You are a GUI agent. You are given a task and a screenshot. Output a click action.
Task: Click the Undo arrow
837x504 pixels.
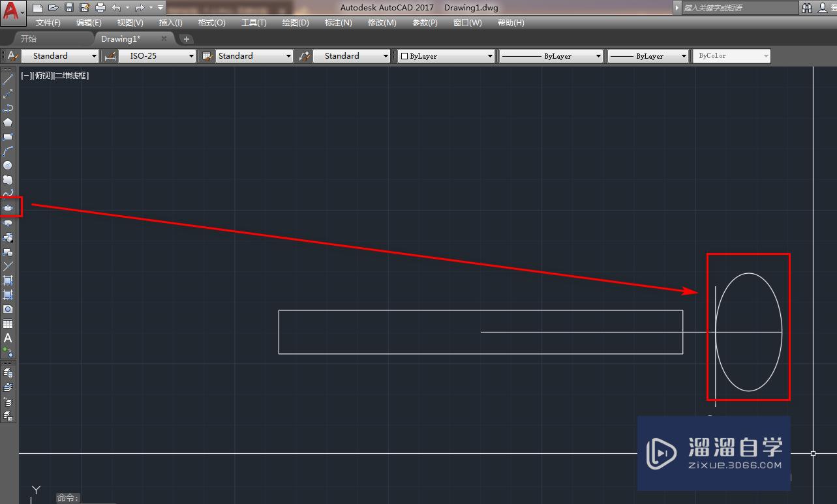pos(116,8)
